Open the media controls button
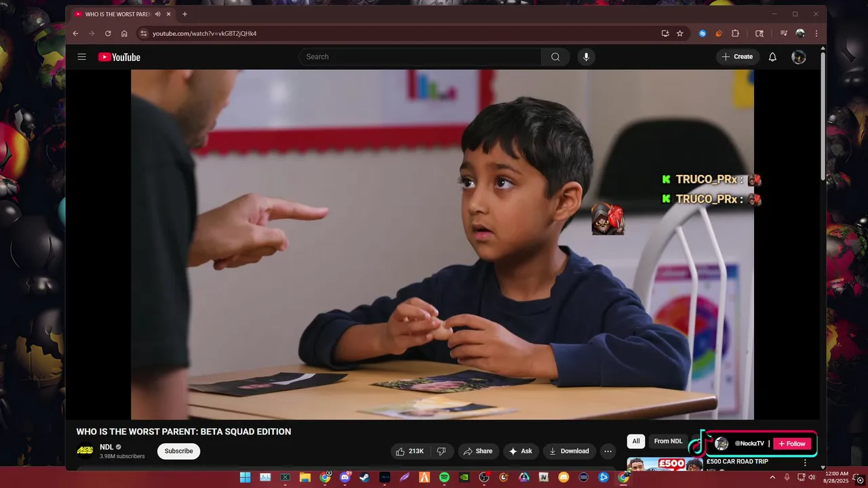 click(x=783, y=33)
